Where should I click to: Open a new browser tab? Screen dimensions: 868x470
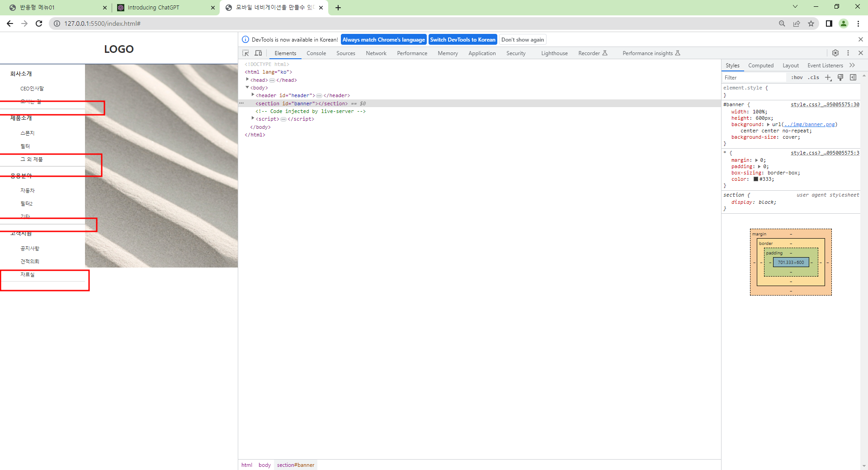coord(338,8)
